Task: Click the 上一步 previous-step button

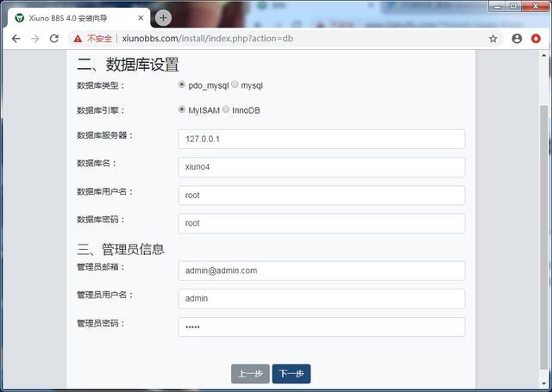Action: tap(250, 374)
